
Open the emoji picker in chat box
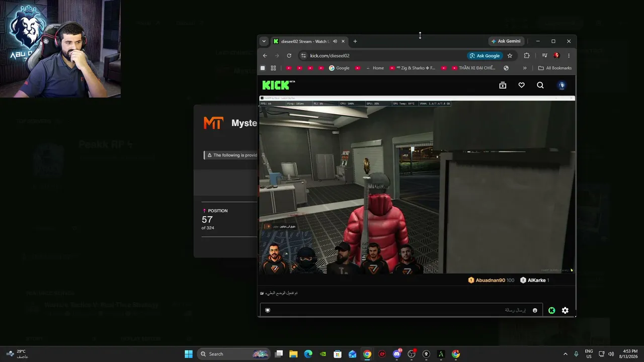click(535, 310)
